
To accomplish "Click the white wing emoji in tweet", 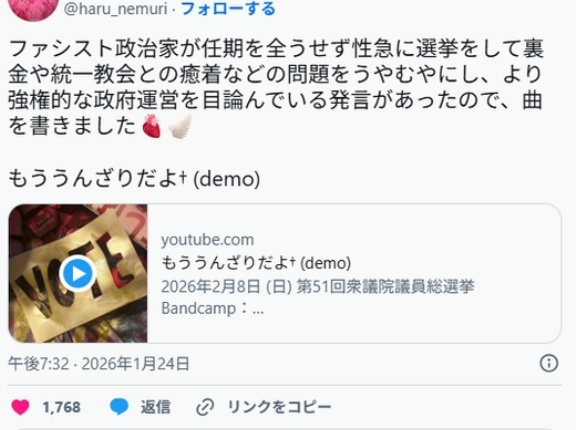I will pyautogui.click(x=180, y=126).
